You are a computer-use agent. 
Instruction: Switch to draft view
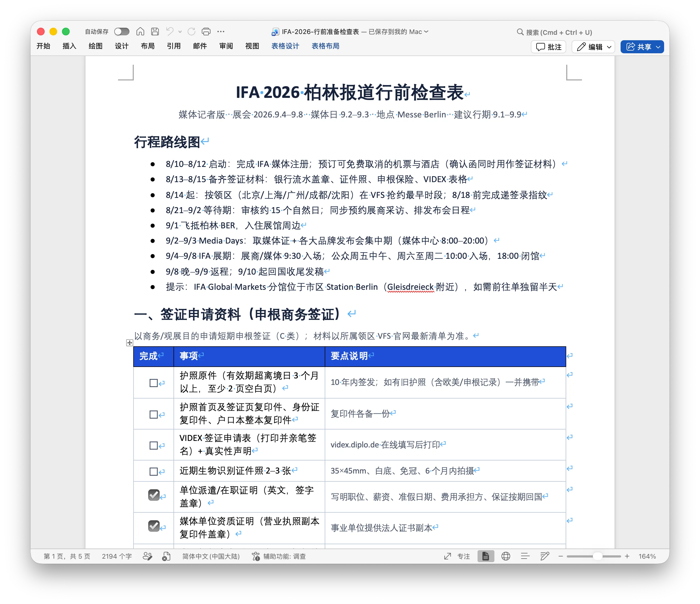click(x=545, y=556)
